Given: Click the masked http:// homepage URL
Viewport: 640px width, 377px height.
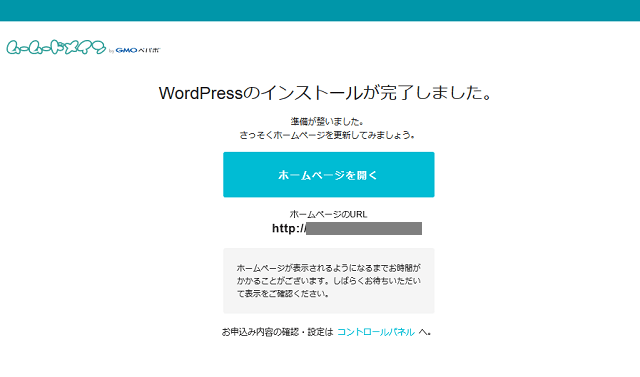Looking at the screenshot, I should (347, 228).
